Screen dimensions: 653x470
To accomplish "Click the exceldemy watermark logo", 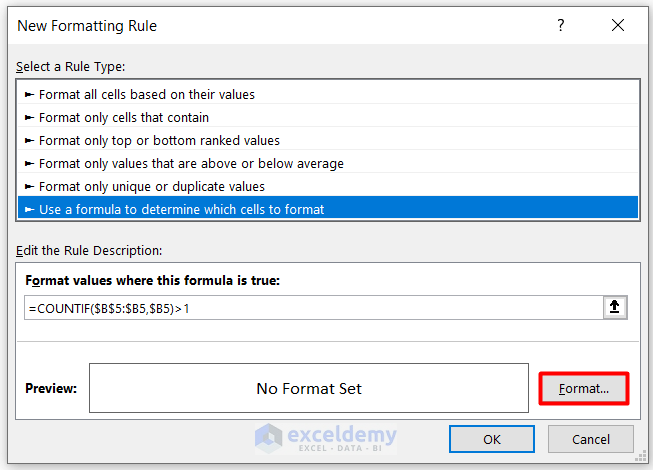I will click(x=326, y=438).
